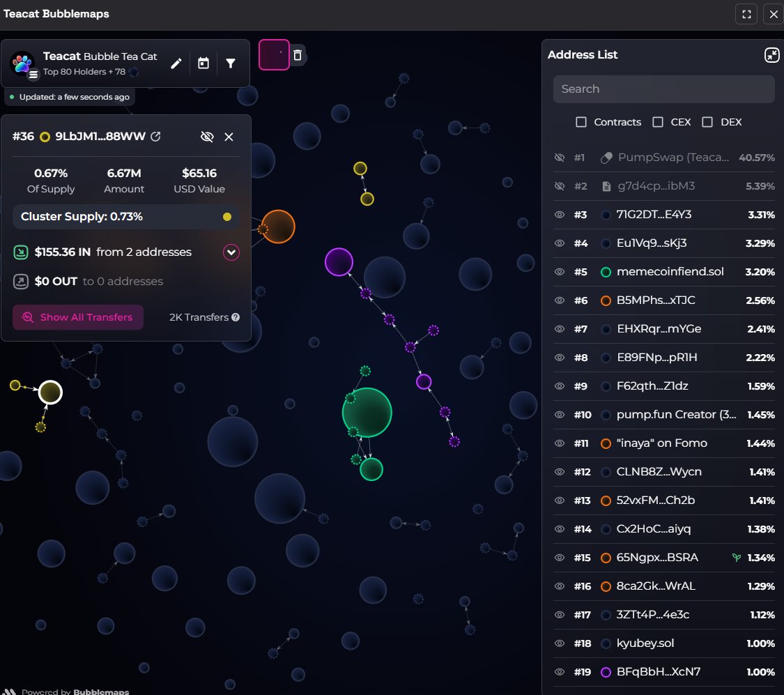Hide address #6 B5MPhs...xTJC
Viewport: 784px width, 695px height.
tap(560, 300)
